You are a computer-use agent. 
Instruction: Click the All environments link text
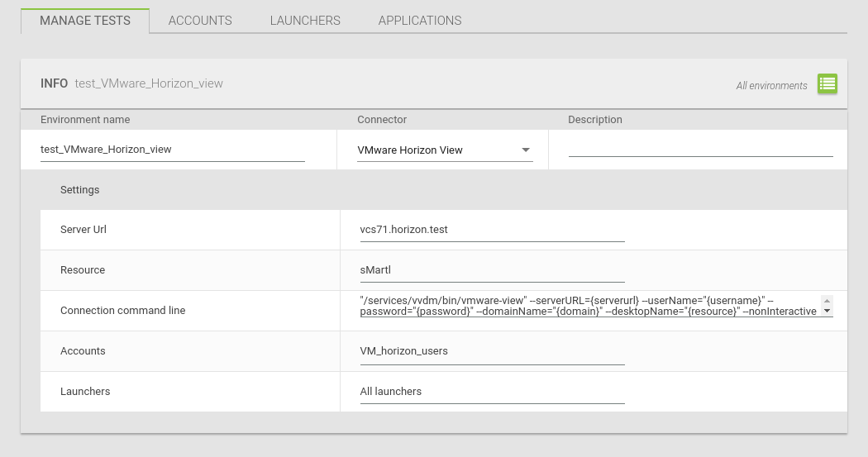[x=771, y=86]
